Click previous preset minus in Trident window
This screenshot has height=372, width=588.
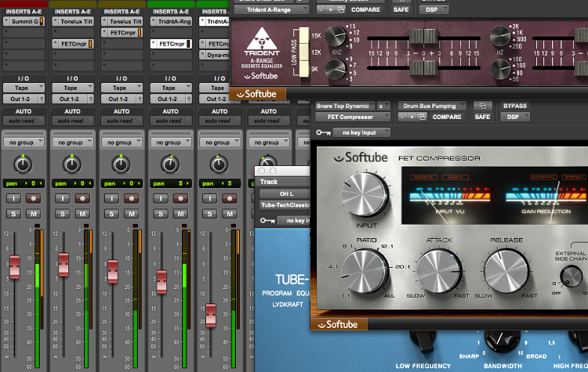[x=321, y=9]
